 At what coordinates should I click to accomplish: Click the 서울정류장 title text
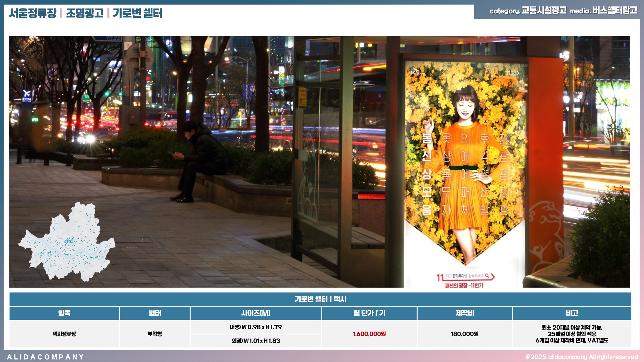point(33,13)
